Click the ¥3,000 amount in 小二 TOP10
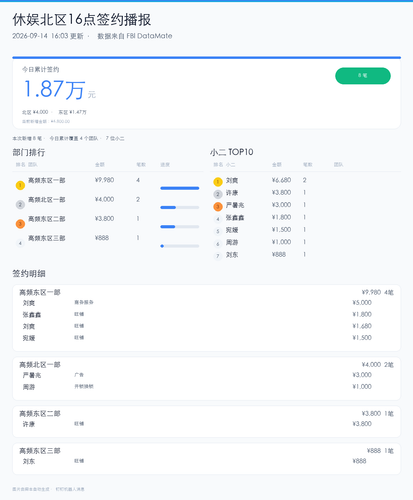Viewport: 413px width, 500px height. (281, 205)
